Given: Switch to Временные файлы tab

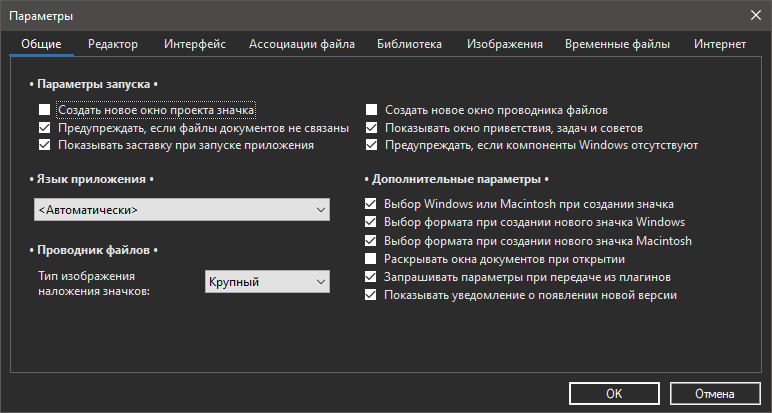Looking at the screenshot, I should (x=617, y=44).
